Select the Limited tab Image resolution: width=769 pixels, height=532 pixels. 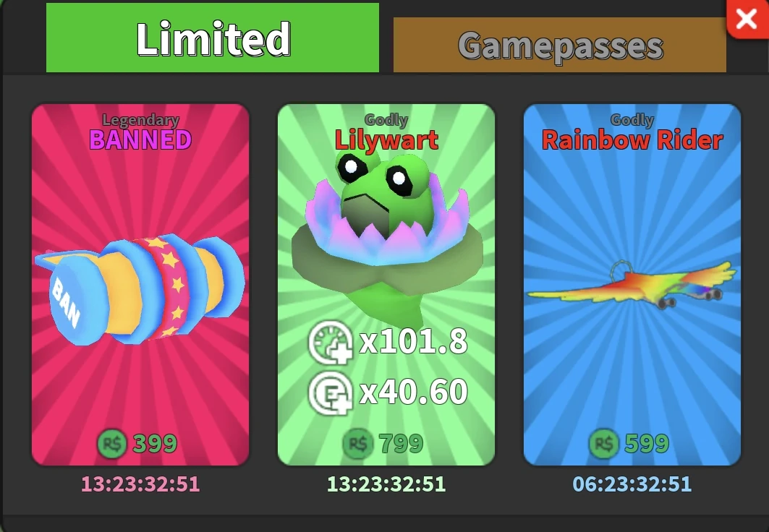213,38
